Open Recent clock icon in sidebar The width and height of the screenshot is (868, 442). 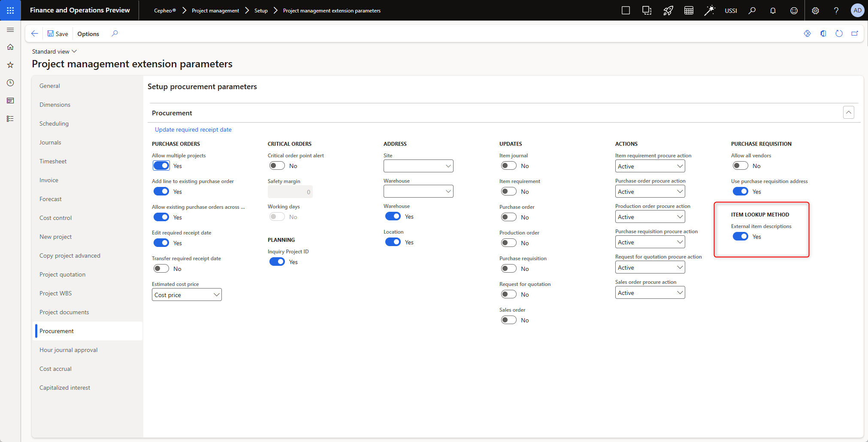10,83
